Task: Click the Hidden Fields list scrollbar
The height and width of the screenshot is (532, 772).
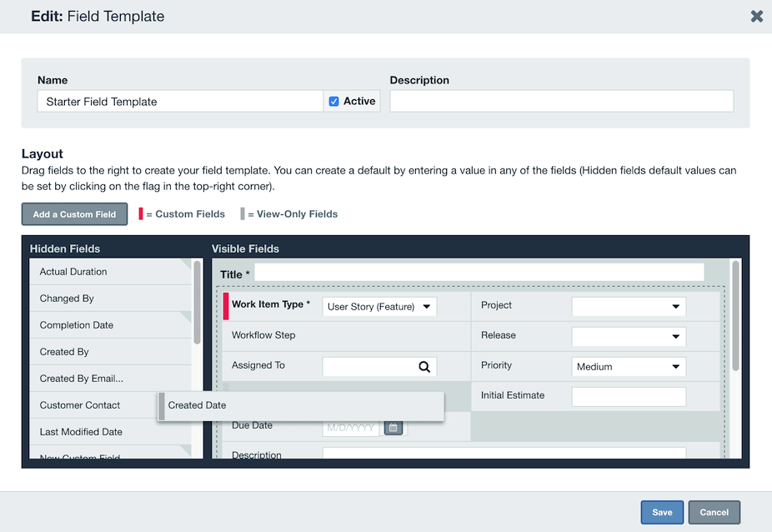Action: pos(197,303)
